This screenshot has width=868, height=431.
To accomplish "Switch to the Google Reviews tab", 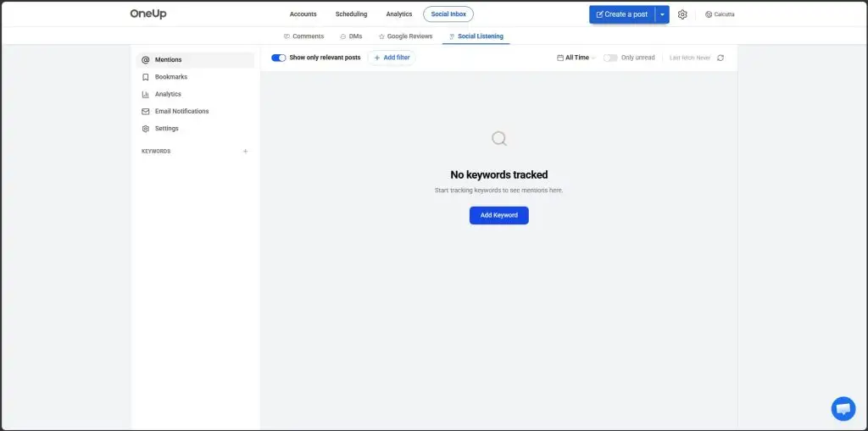I will (x=405, y=36).
